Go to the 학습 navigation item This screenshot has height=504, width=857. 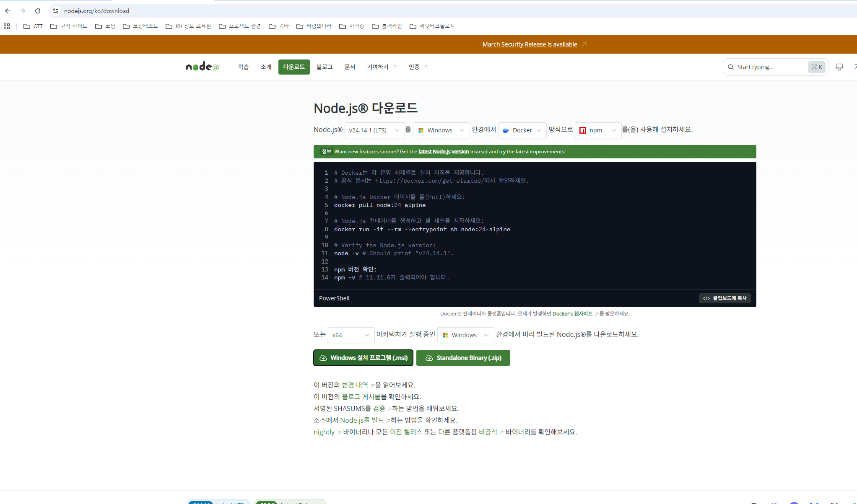(x=243, y=67)
